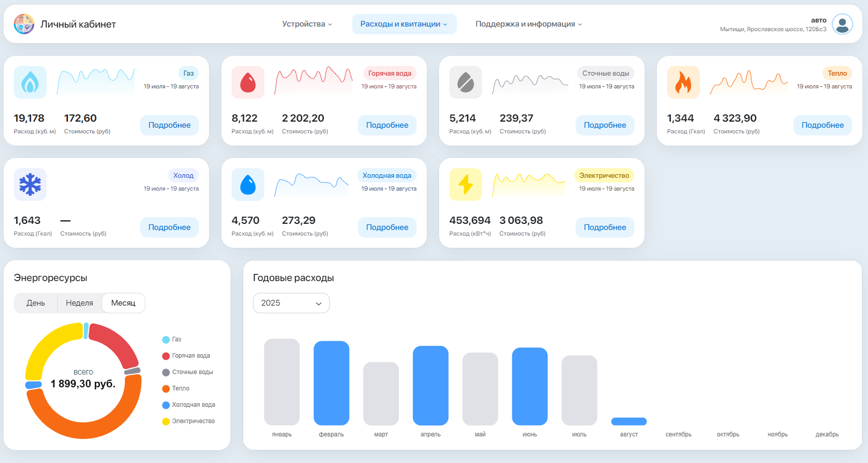Switch energy resources view to День
Screen dimensions: 868x463
35,303
